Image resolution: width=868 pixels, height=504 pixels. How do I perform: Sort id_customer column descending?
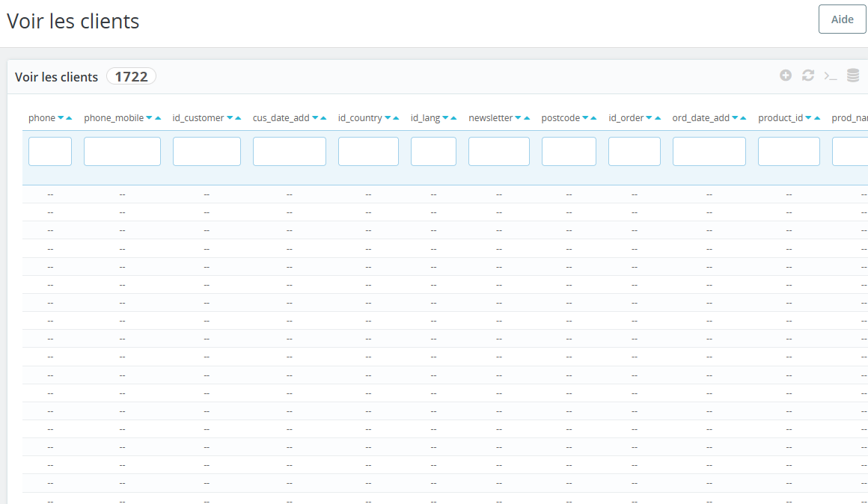click(230, 118)
